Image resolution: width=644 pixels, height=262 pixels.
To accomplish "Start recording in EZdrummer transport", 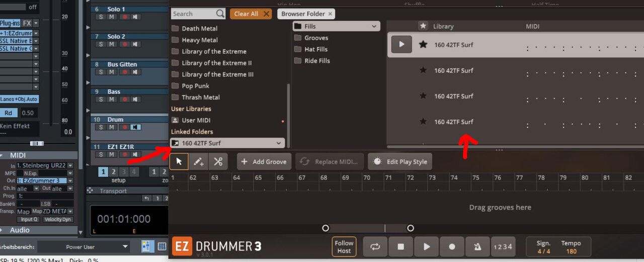I will click(x=452, y=246).
